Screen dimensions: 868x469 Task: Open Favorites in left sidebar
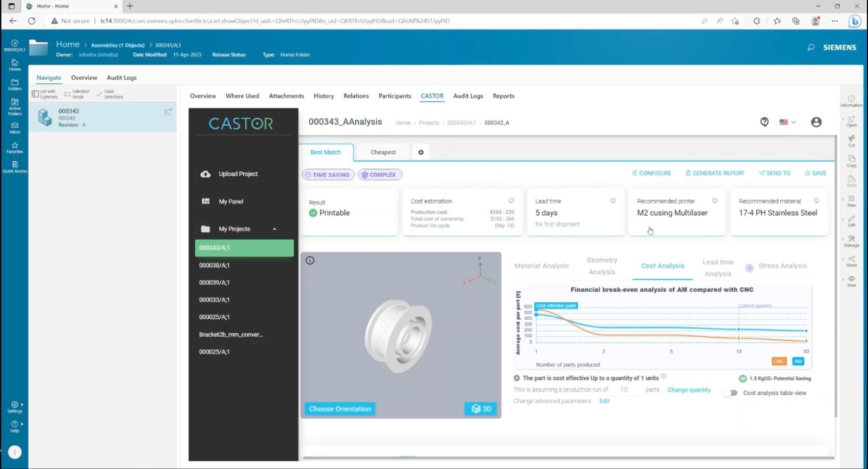click(x=15, y=147)
